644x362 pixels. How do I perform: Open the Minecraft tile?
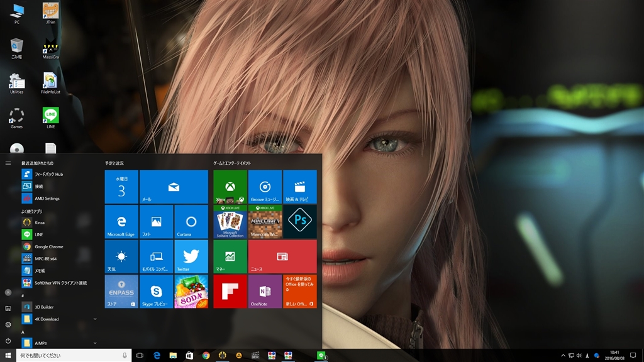coord(265,222)
